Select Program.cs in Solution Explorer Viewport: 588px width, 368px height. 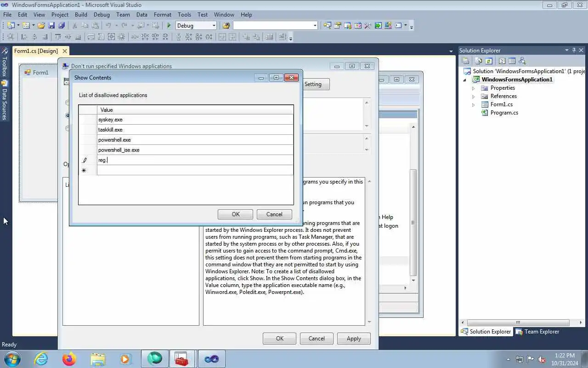(504, 113)
